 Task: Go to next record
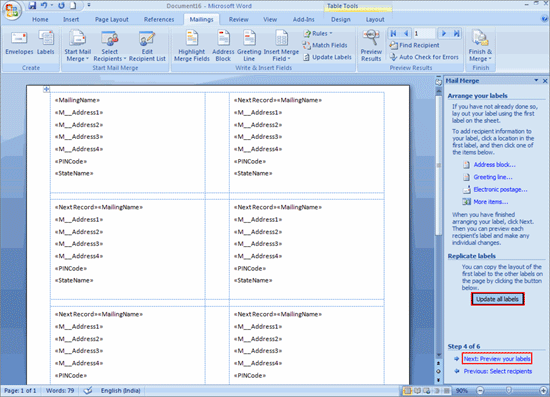click(444, 33)
